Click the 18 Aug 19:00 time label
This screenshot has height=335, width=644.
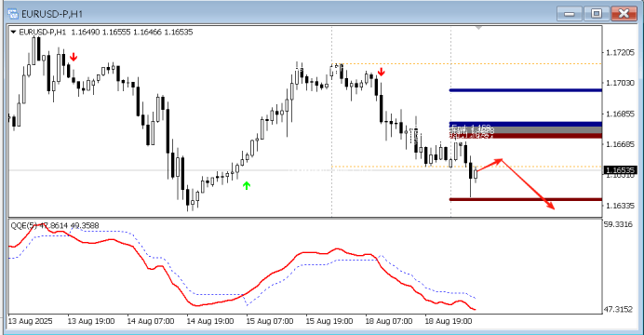pyautogui.click(x=448, y=321)
